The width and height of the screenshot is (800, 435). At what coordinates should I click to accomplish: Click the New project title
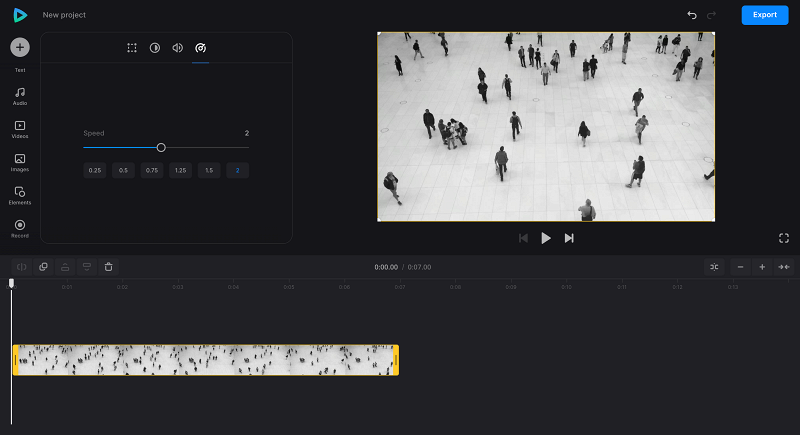click(64, 15)
